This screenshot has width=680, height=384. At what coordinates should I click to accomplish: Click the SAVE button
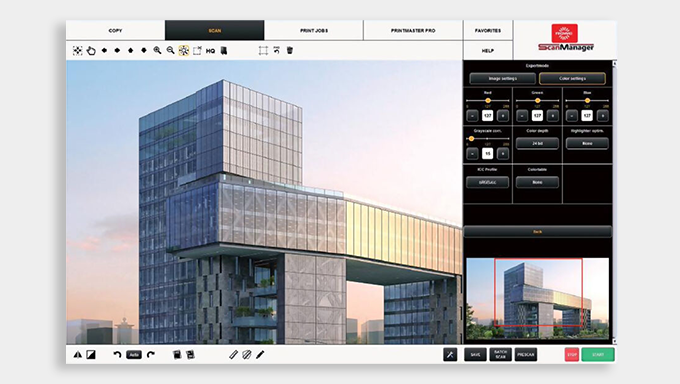[x=475, y=354]
